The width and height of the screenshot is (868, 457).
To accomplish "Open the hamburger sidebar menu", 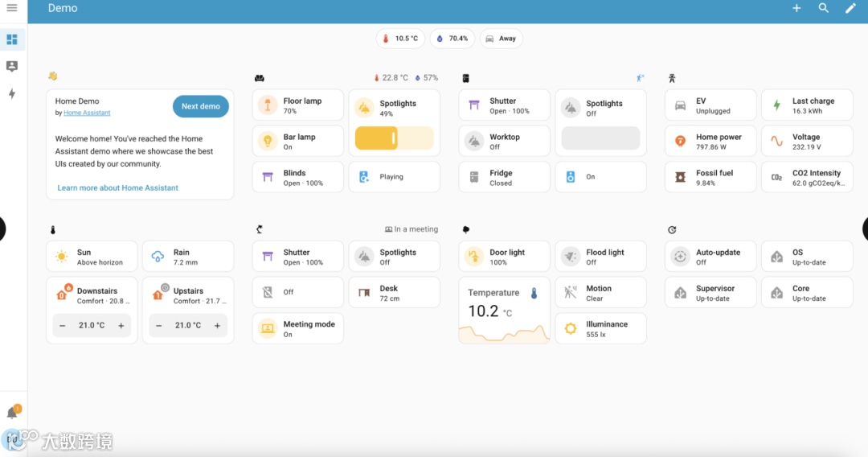I will (11, 8).
